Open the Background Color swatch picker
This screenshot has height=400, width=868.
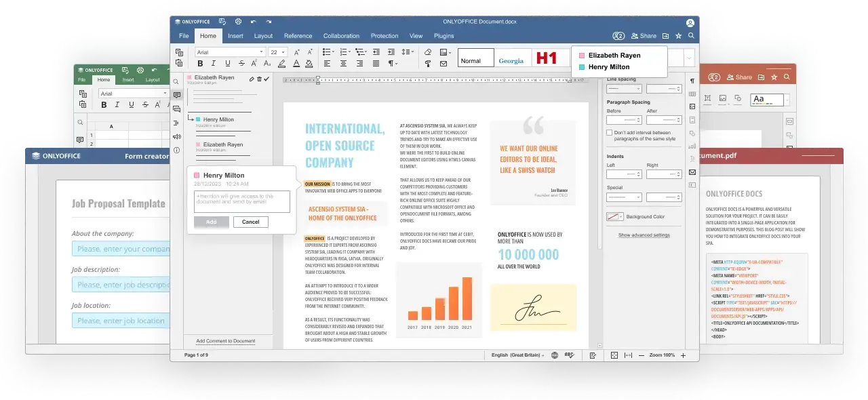click(x=614, y=217)
